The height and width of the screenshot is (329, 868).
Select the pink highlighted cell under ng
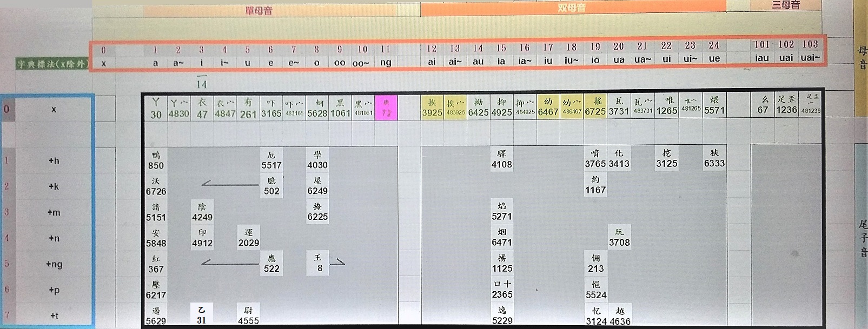pyautogui.click(x=386, y=108)
